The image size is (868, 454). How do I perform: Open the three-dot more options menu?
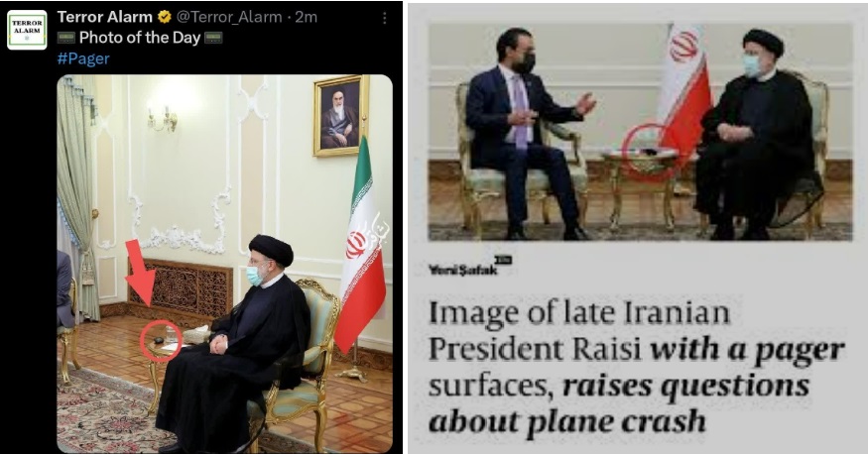[x=384, y=18]
